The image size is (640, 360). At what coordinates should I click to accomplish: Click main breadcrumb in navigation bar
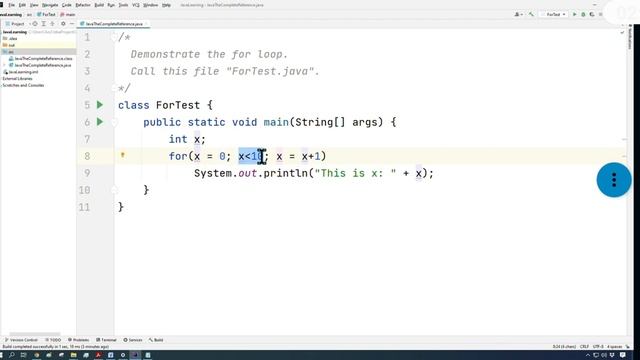pyautogui.click(x=68, y=15)
